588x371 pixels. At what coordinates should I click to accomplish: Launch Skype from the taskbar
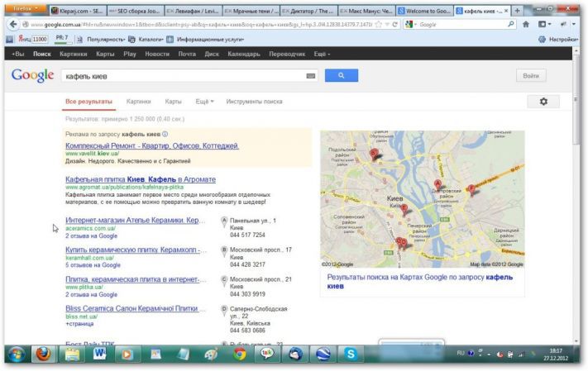click(351, 354)
